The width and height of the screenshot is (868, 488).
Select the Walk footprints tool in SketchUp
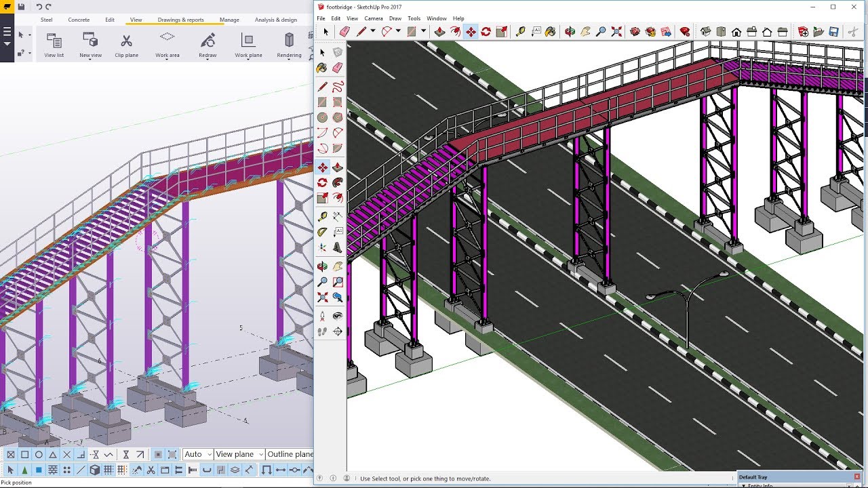coord(322,331)
